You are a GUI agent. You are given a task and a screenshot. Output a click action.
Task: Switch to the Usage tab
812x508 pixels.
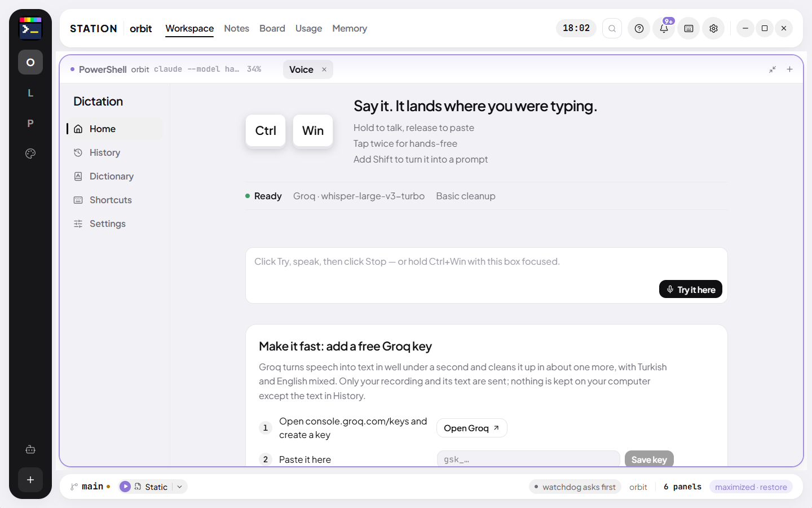coord(308,28)
